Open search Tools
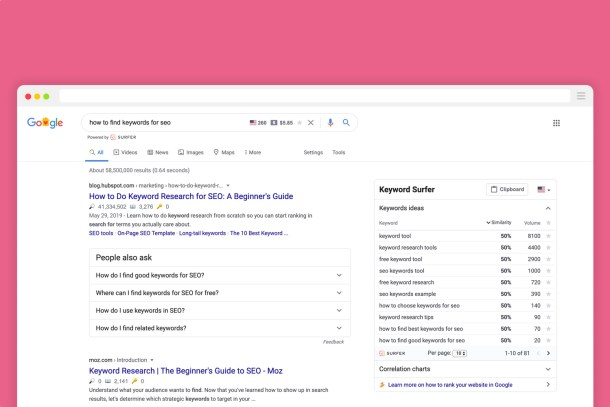The image size is (610, 407). click(x=338, y=153)
